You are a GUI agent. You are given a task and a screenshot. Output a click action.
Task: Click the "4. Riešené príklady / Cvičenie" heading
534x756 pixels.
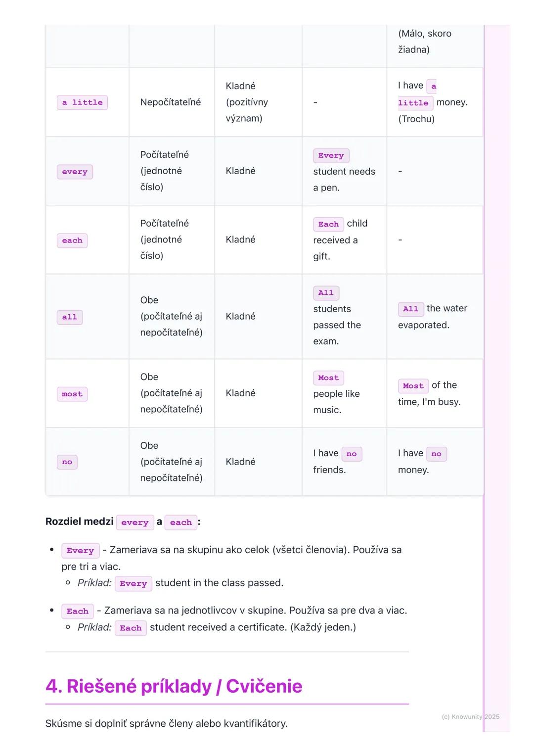[x=174, y=686]
